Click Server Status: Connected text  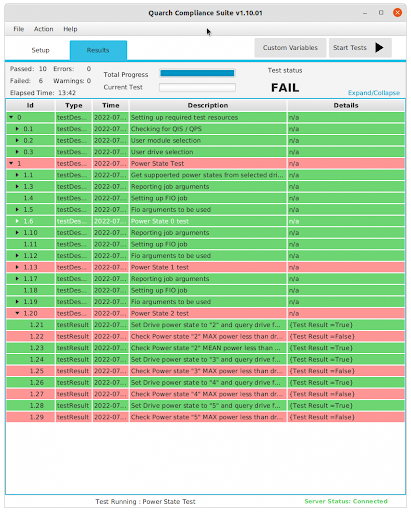tap(346, 501)
